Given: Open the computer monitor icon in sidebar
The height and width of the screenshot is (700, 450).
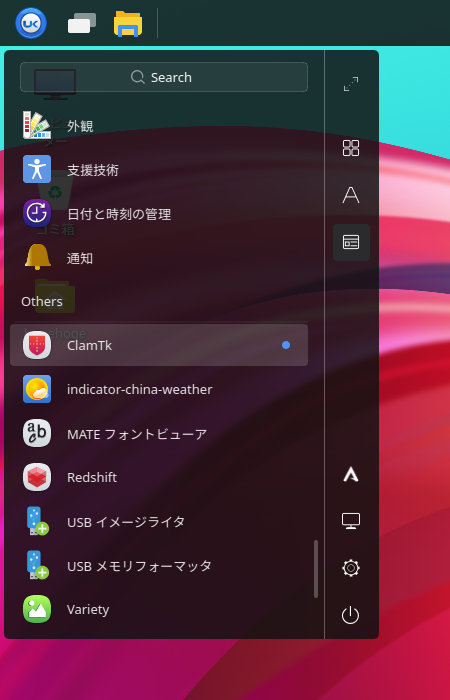Looking at the screenshot, I should (x=351, y=521).
